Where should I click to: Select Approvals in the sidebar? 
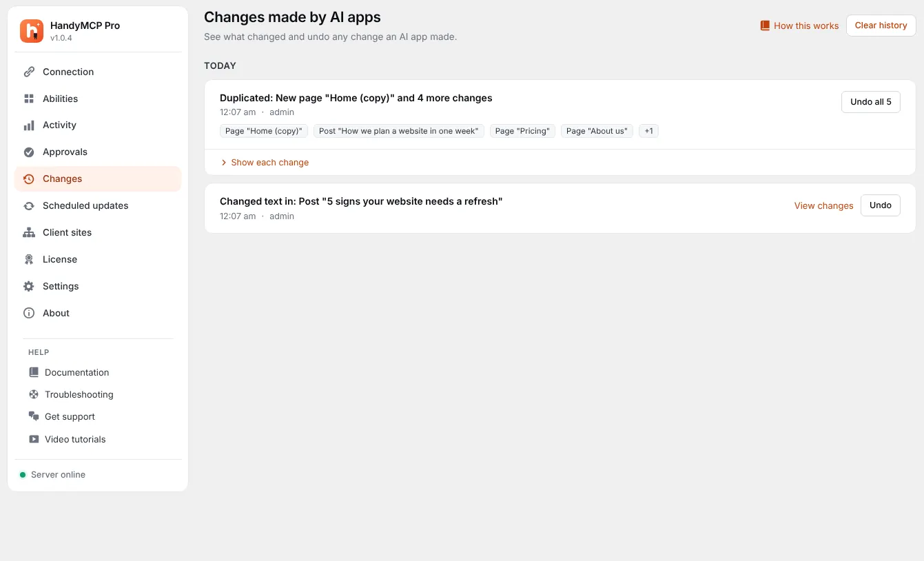coord(98,152)
